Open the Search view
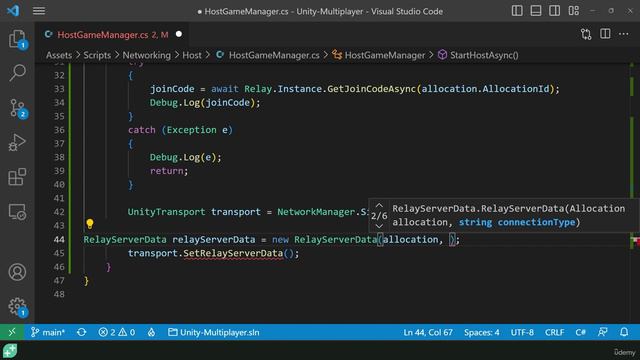Screen dimensions: 640x360 17,73
